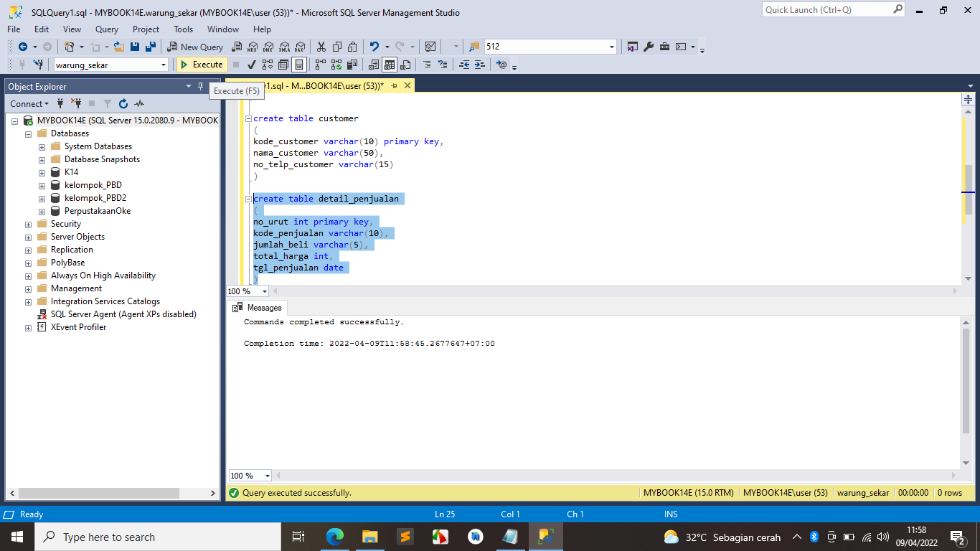
Task: Decrease indent of selected lines
Action: click(464, 65)
